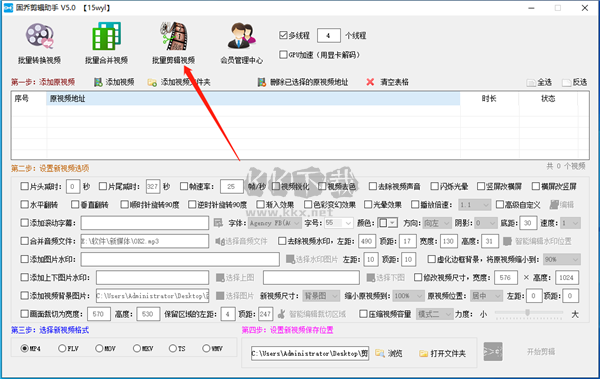Click 删除已选择的原视频地址 icon
The image size is (600, 379).
point(262,82)
